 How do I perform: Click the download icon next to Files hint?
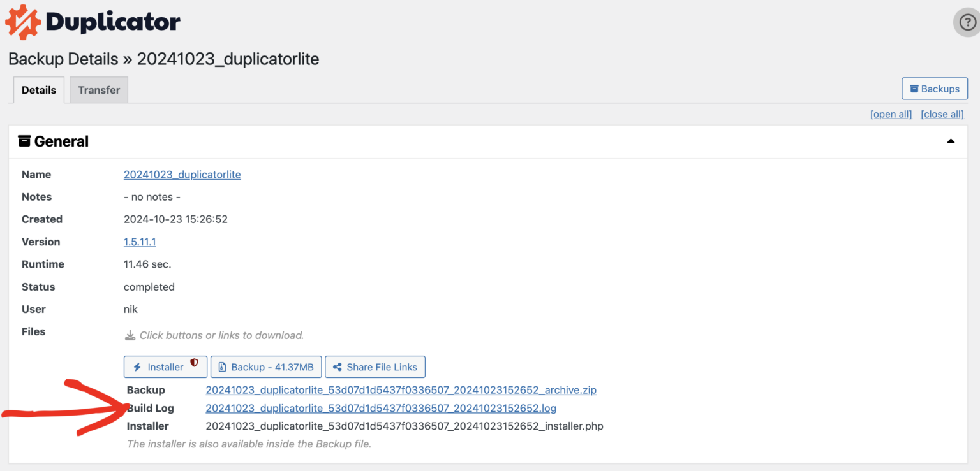[x=130, y=335]
